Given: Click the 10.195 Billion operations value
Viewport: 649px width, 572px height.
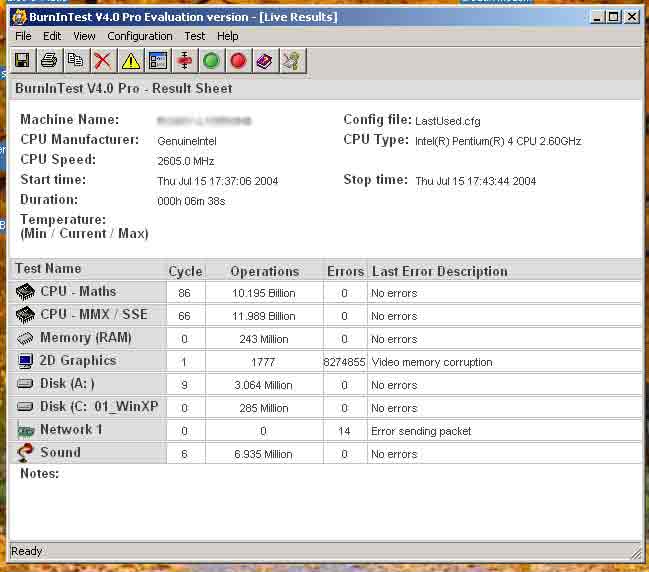Looking at the screenshot, I should point(264,293).
